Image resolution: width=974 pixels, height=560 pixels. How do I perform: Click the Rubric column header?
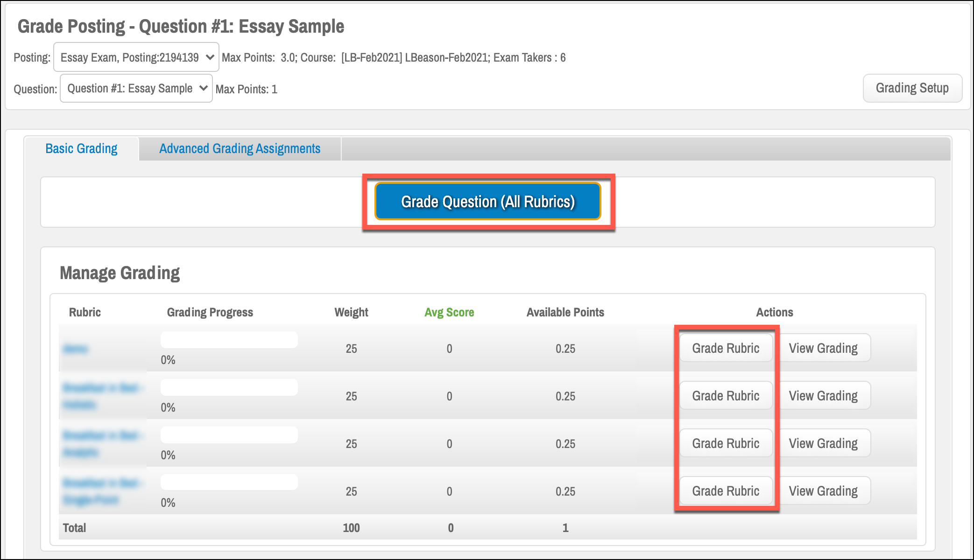(x=85, y=312)
